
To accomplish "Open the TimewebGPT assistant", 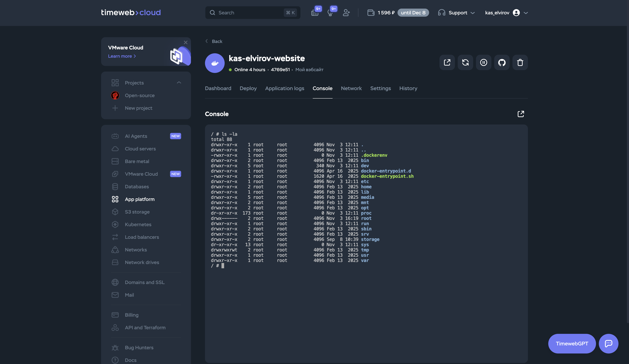I will point(572,343).
